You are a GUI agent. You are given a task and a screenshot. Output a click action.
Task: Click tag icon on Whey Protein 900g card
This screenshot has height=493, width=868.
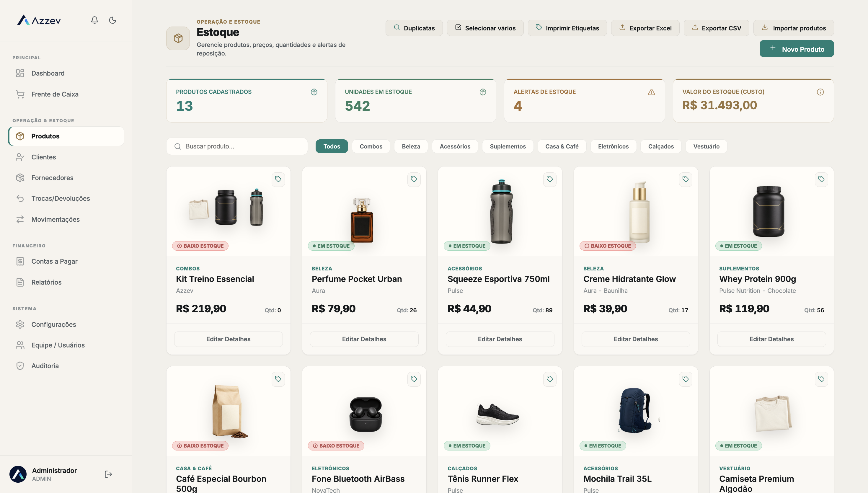[x=821, y=179]
